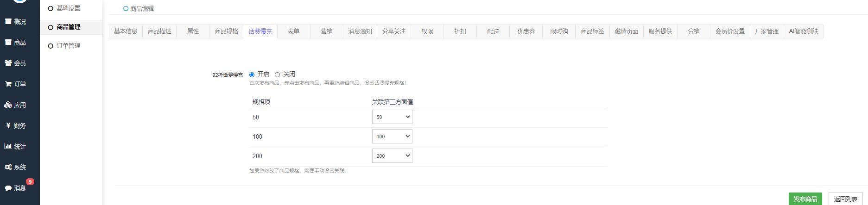The height and width of the screenshot is (205, 868).
Task: Switch to the 基本信息 tab
Action: click(x=126, y=31)
